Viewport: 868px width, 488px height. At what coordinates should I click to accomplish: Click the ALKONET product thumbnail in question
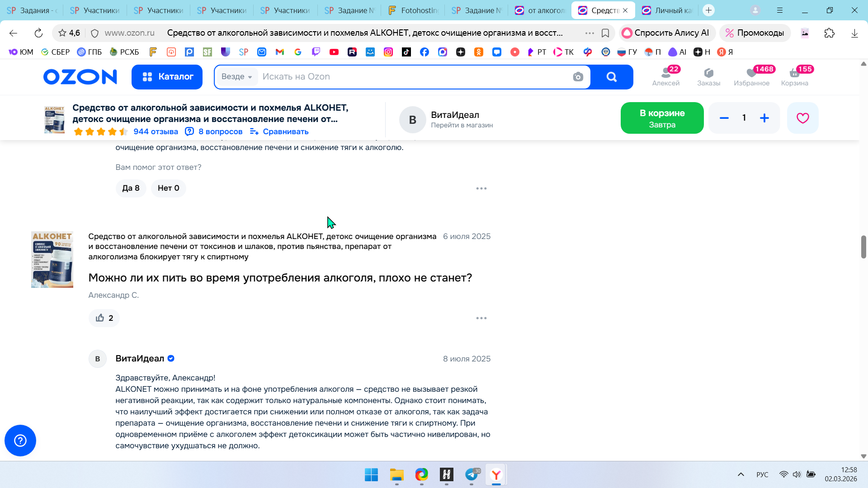tap(52, 259)
